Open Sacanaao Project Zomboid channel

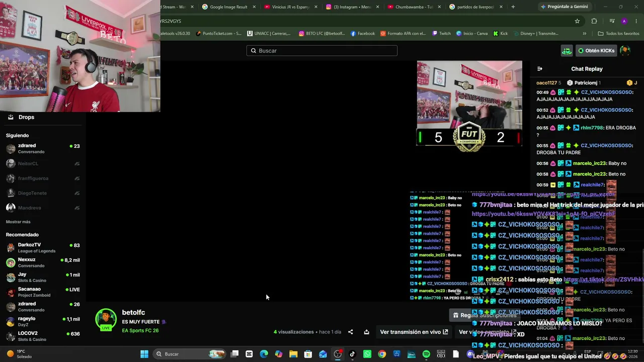click(43, 292)
